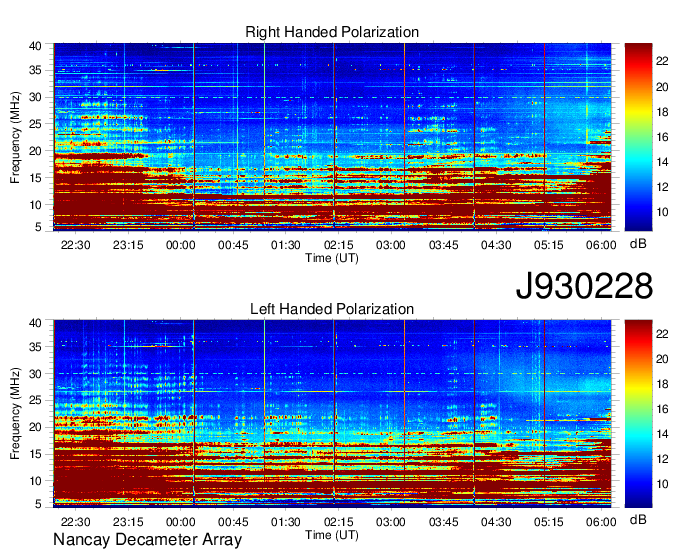Click the 00:45 time tick in the upper plot
This screenshot has height=552, width=680.
tap(233, 245)
